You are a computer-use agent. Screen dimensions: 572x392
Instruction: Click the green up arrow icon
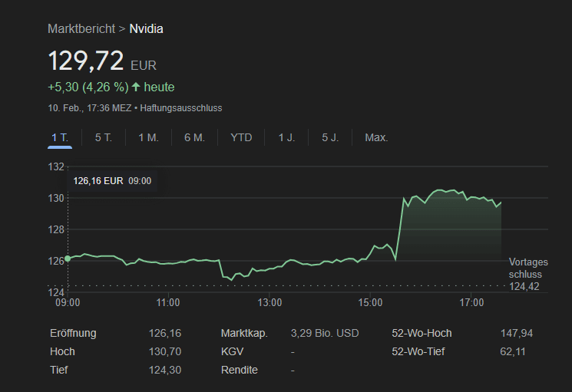pyautogui.click(x=137, y=87)
